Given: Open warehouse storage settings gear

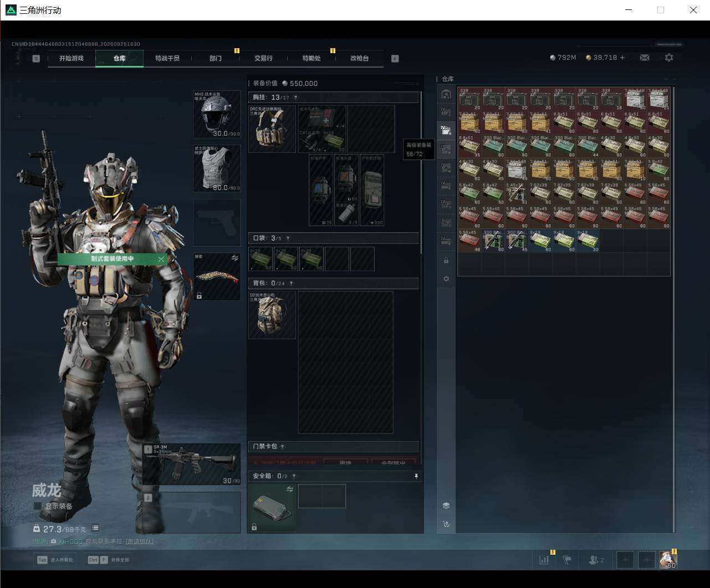Looking at the screenshot, I should [446, 279].
